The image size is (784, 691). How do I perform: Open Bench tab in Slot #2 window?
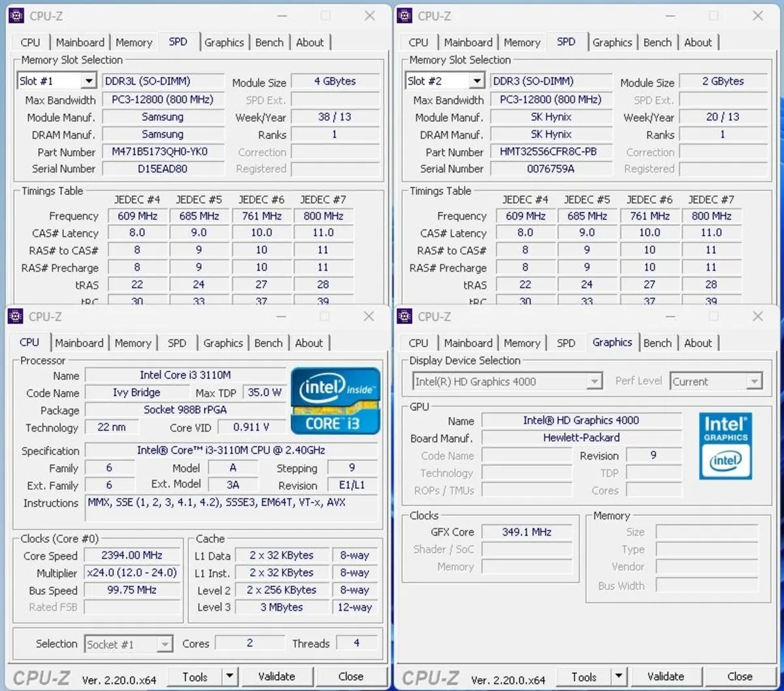(657, 42)
